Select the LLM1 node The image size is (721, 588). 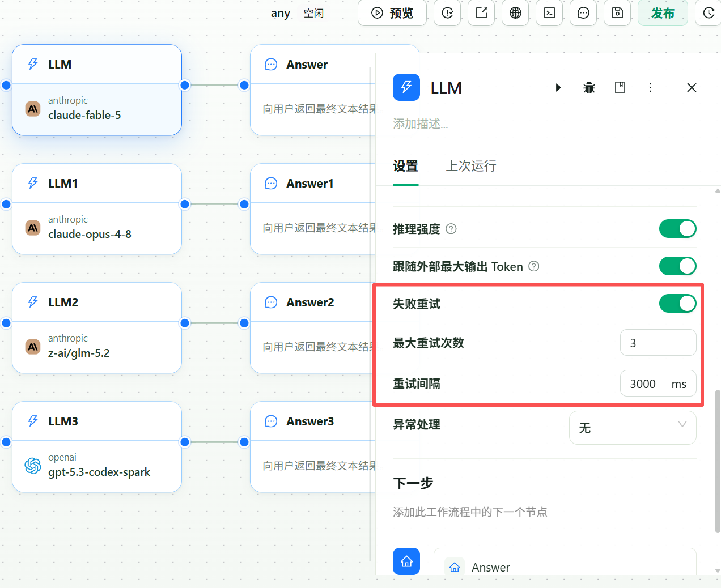[x=97, y=208]
